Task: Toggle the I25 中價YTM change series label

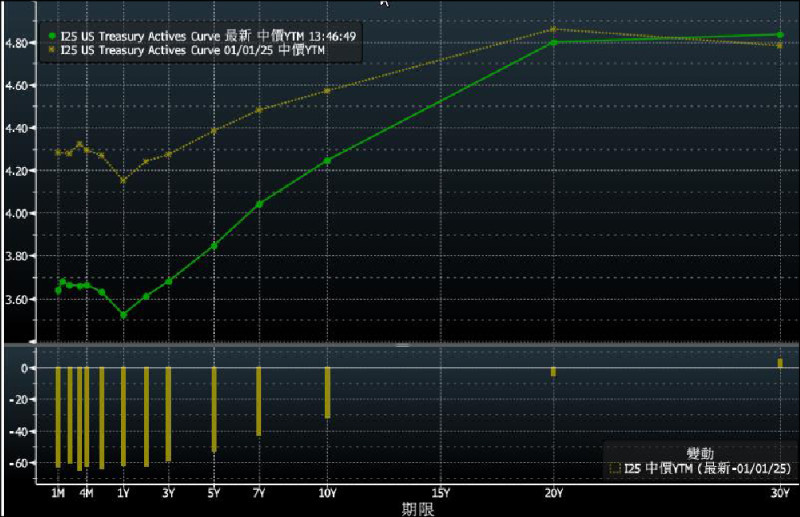Action: pos(706,467)
